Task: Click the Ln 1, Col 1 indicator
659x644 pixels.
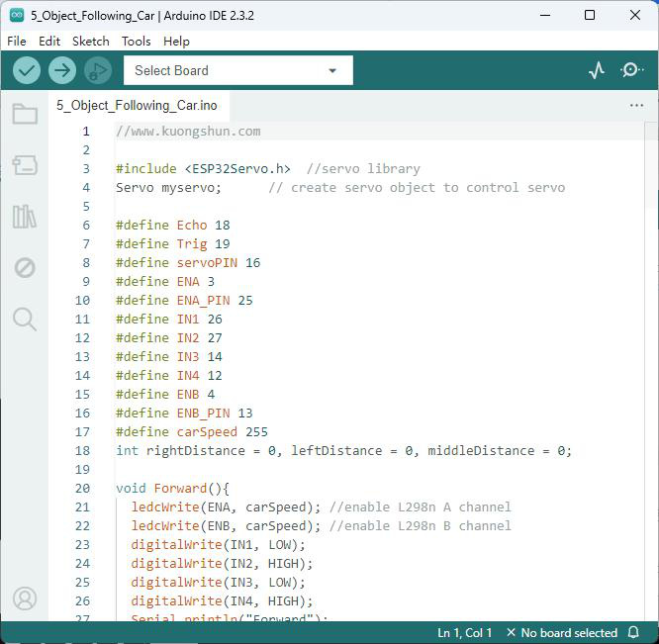Action: 464,633
